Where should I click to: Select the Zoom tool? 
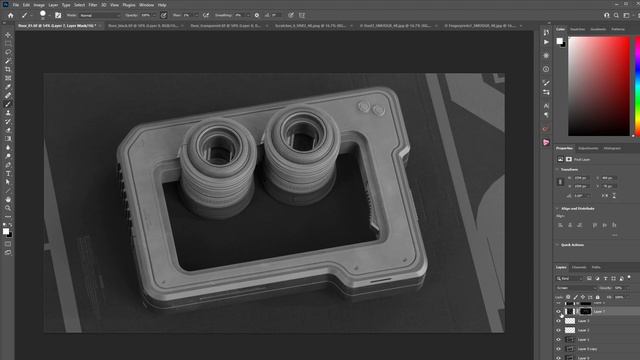coord(8,208)
